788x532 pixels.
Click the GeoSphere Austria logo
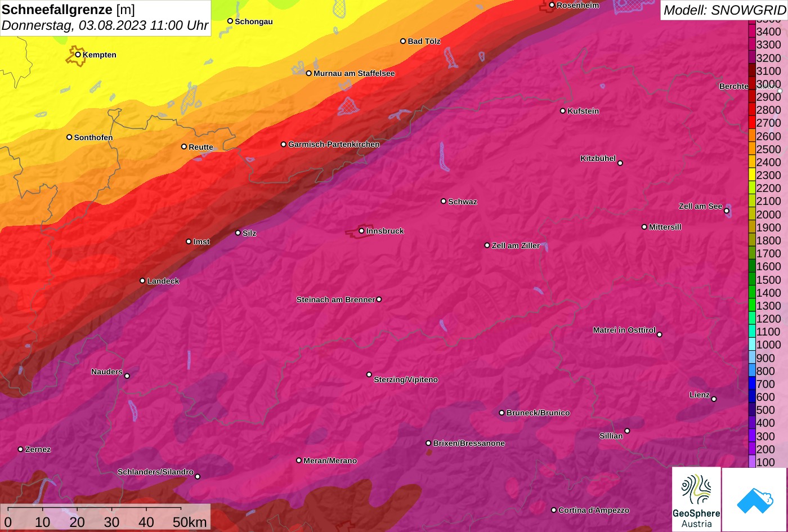pyautogui.click(x=696, y=499)
